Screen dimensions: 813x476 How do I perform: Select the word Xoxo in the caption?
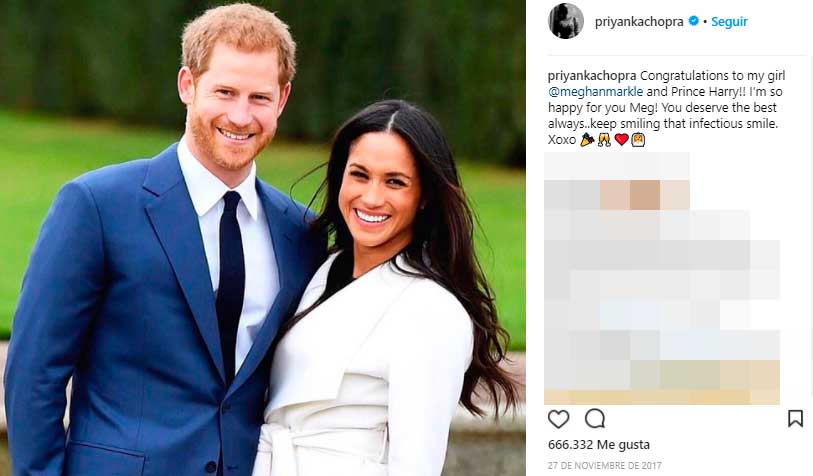click(x=562, y=139)
